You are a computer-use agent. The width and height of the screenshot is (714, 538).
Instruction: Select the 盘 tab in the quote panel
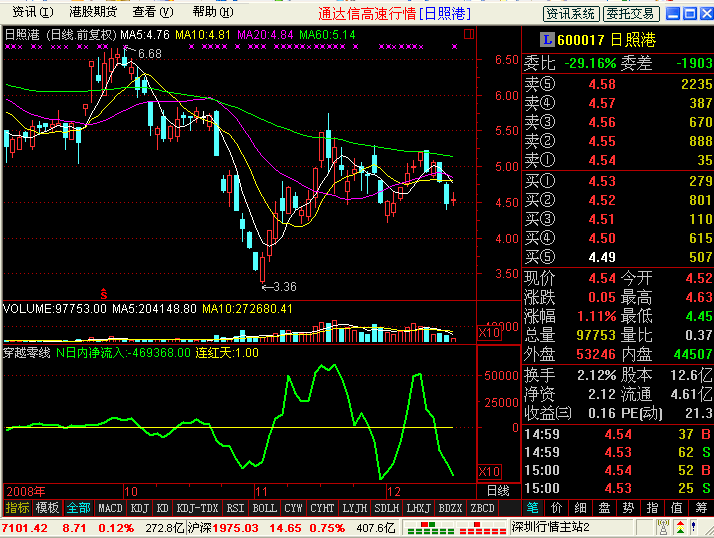pos(605,507)
